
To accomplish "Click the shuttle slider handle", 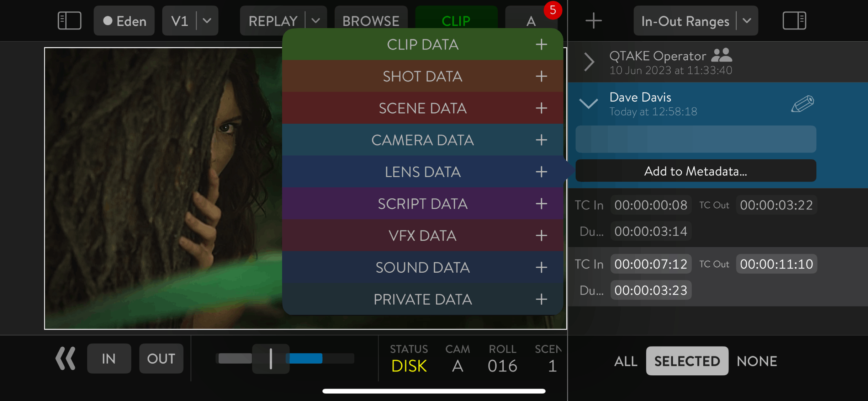I will 270,358.
